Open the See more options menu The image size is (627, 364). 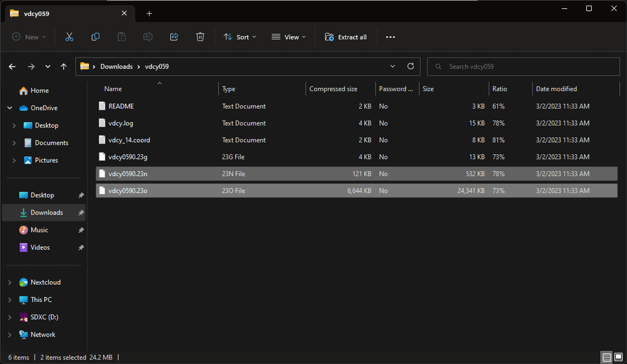[x=390, y=37]
